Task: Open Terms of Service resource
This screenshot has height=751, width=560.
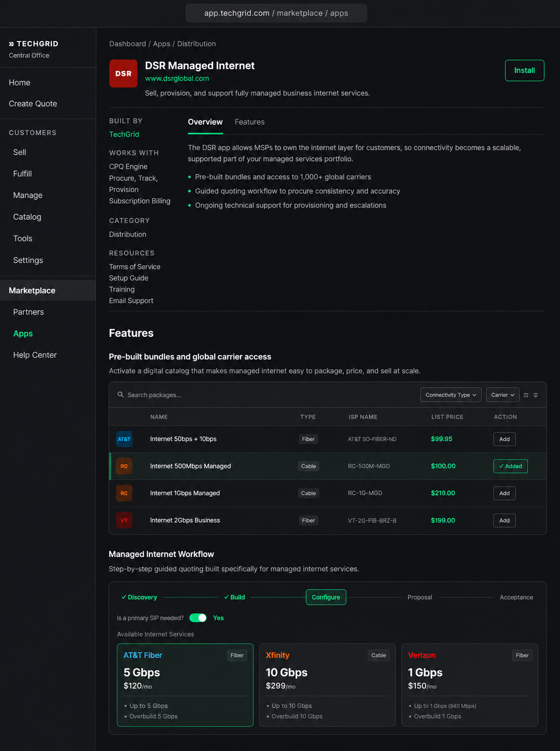Action: click(134, 267)
